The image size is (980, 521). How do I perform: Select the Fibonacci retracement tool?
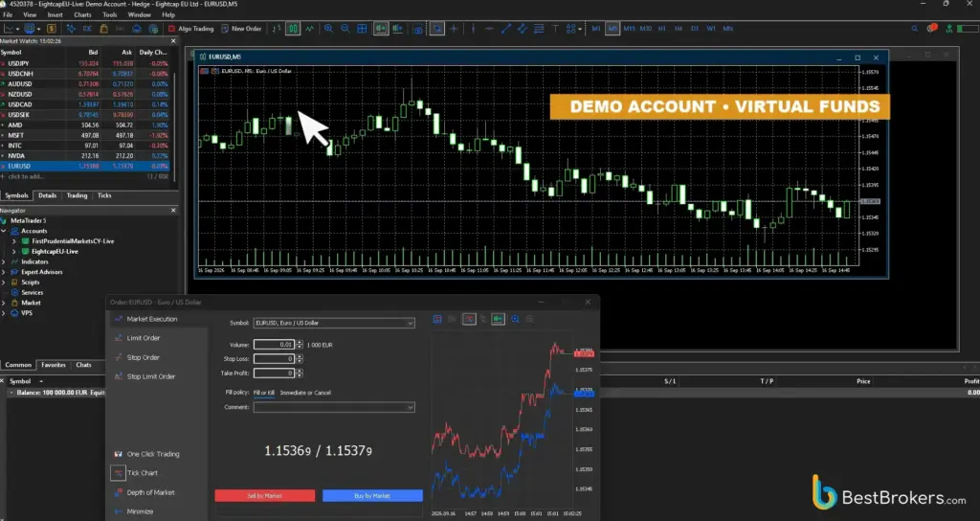[539, 29]
